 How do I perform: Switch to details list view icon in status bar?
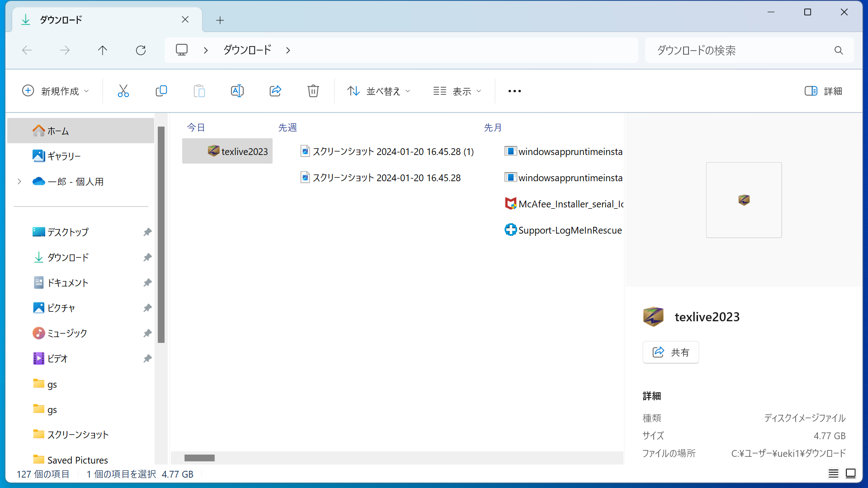(x=833, y=473)
